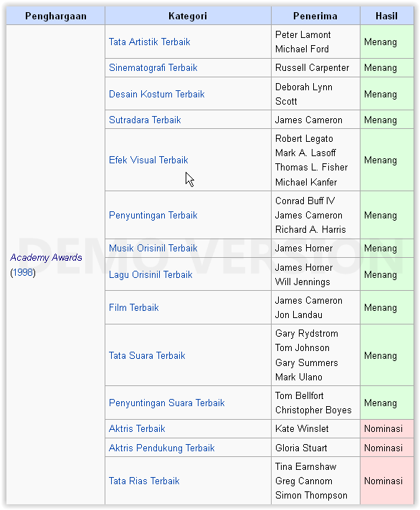Click the Hasil column header

(387, 16)
